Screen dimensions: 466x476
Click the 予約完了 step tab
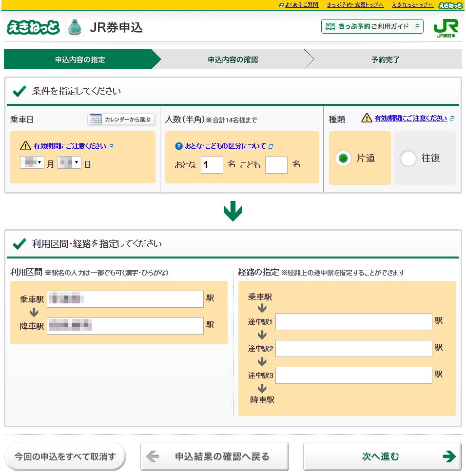(385, 59)
